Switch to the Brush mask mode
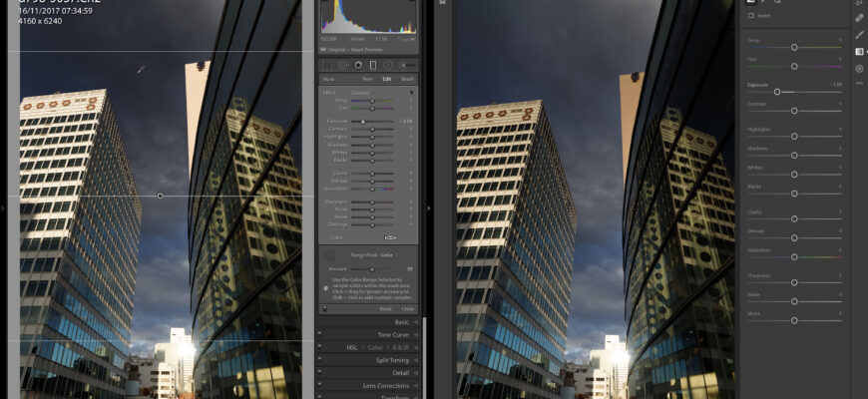 [x=407, y=78]
